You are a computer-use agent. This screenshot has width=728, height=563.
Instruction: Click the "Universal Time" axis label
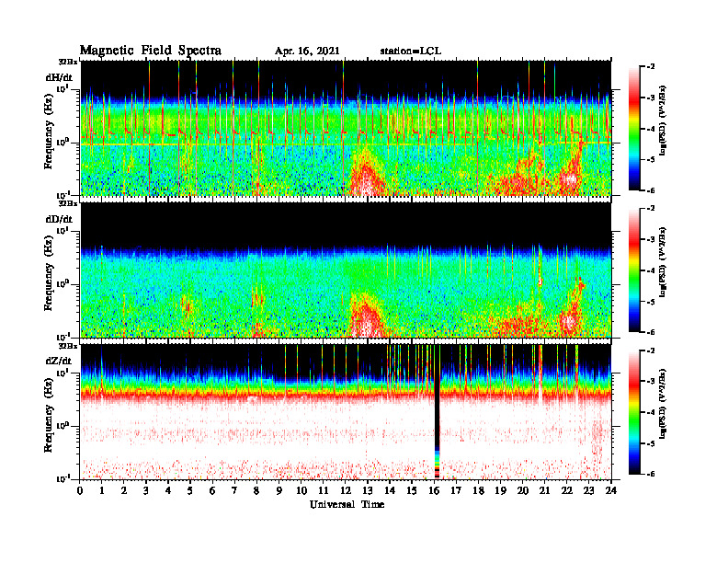(347, 504)
